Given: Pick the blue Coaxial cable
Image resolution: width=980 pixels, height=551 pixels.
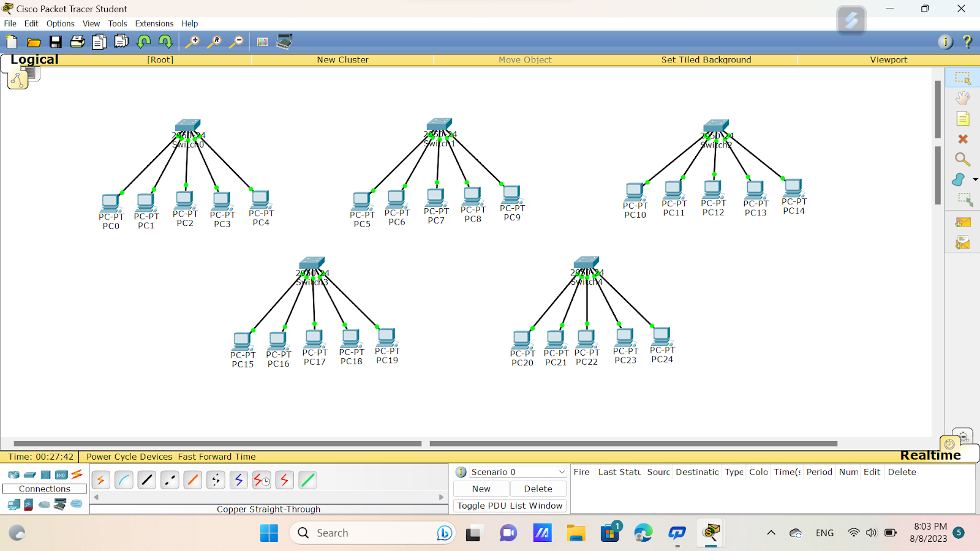Looking at the screenshot, I should coord(239,481).
